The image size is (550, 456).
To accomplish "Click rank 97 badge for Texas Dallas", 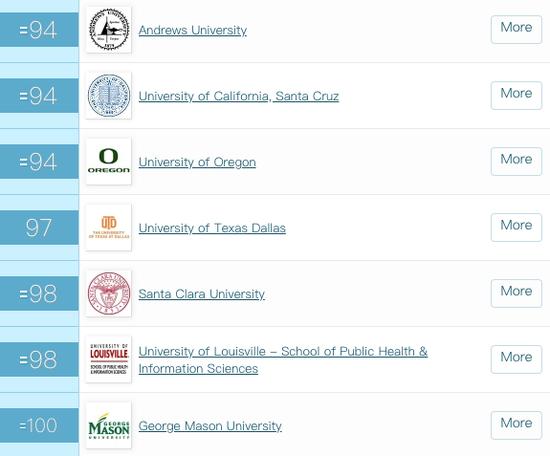I will coord(39,227).
